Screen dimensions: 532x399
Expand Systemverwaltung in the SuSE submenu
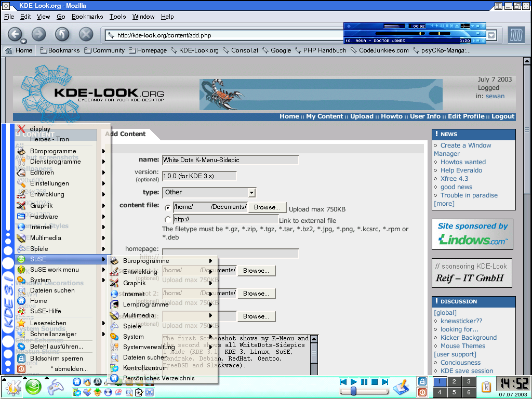[x=163, y=347]
